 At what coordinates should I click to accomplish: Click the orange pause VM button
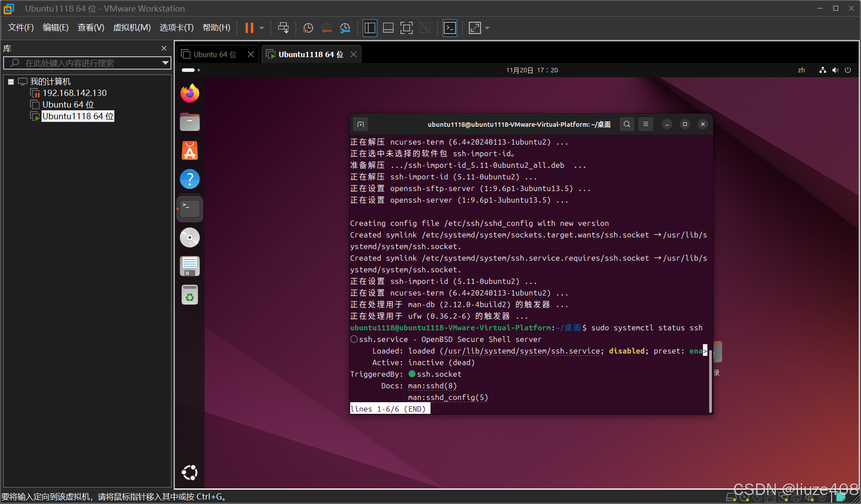tap(249, 28)
